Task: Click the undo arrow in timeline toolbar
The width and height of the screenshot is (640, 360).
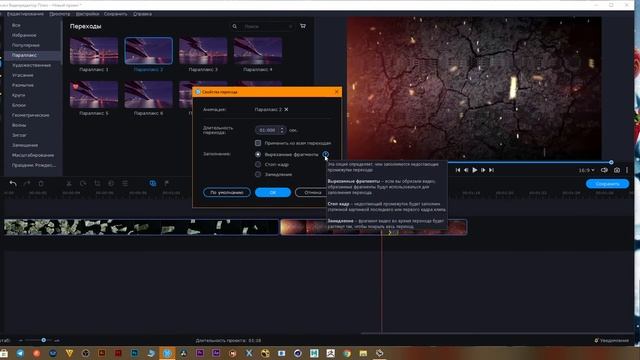Action: (13, 184)
